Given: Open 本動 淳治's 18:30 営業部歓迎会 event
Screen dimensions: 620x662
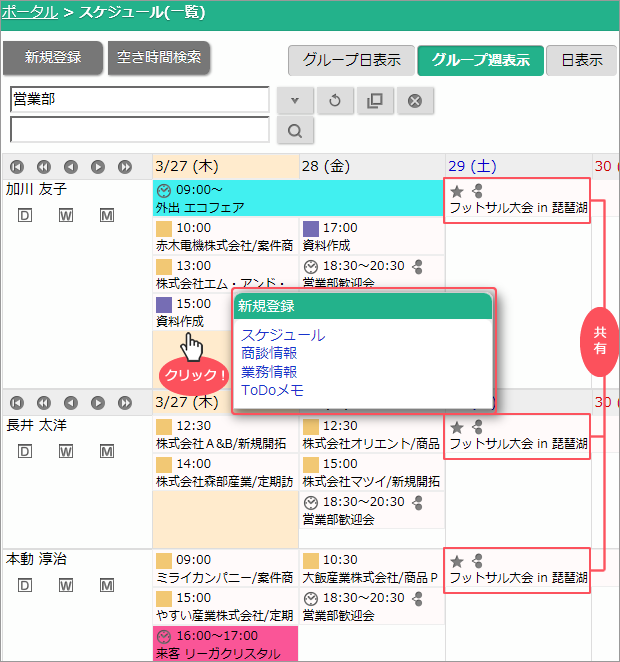Looking at the screenshot, I should pyautogui.click(x=371, y=606).
